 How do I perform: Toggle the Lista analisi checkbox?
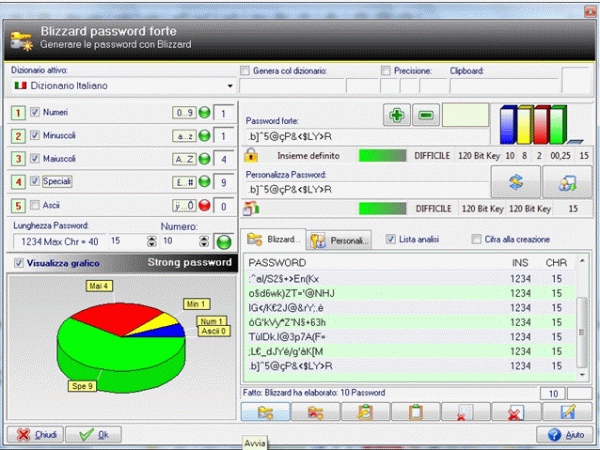[x=390, y=240]
